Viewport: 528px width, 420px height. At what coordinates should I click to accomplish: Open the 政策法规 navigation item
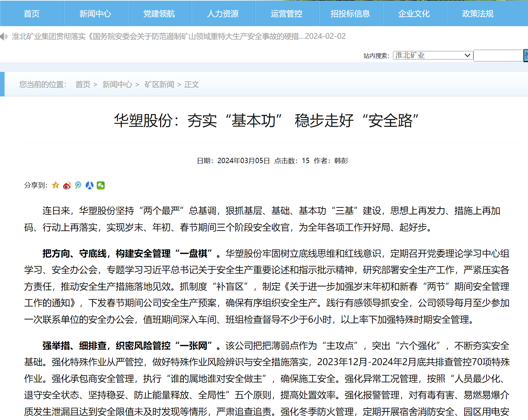tap(478, 14)
